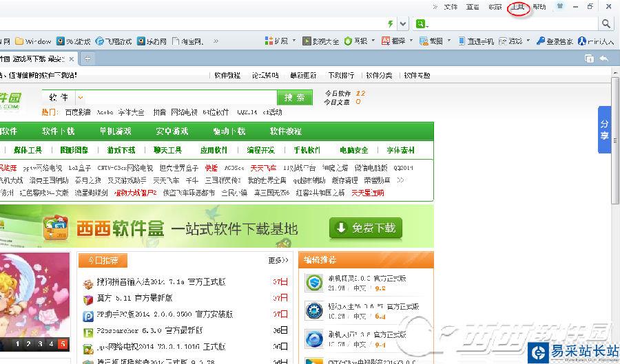Click 更多>> in the 今日推荐 panel
620x364 pixels.
point(278,260)
